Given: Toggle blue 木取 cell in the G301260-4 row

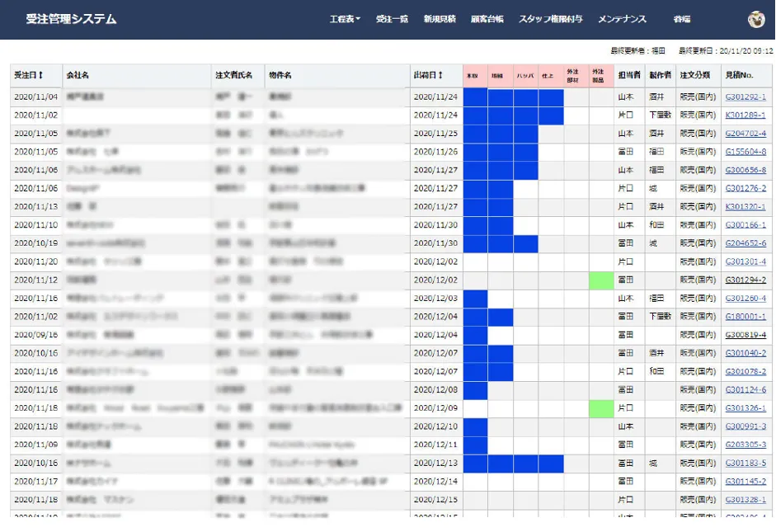Looking at the screenshot, I should (x=475, y=299).
